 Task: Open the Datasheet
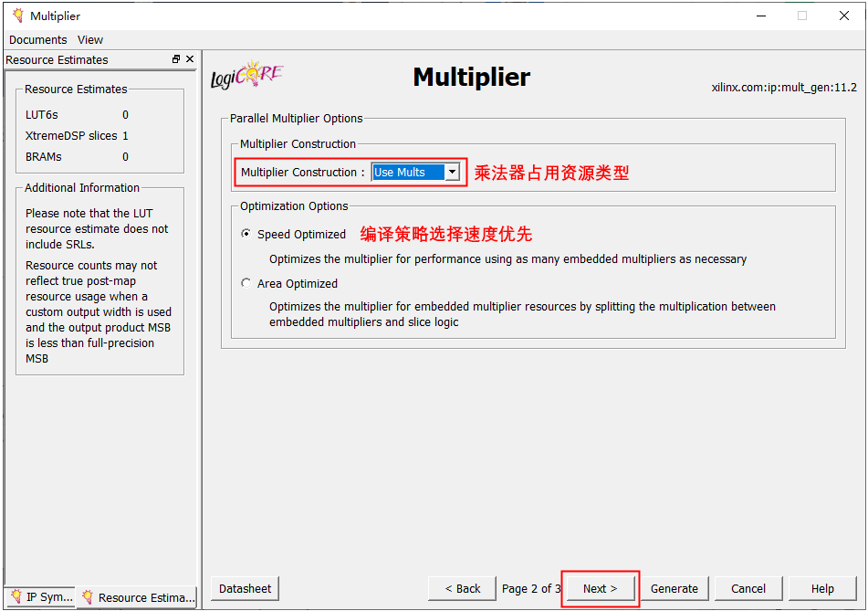[245, 588]
